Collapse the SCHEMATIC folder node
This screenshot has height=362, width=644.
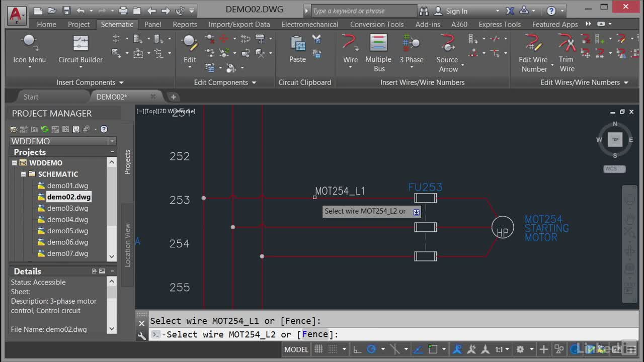pos(23,174)
